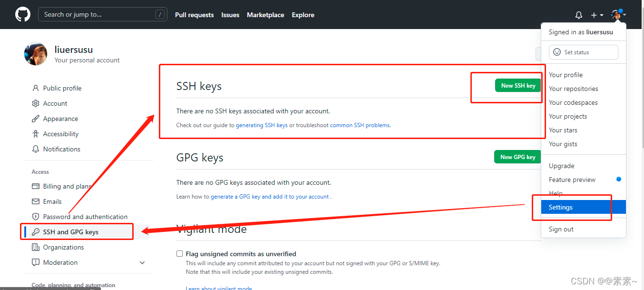Click the credit card icon beside Billing
The width and height of the screenshot is (644, 290).
click(x=35, y=186)
